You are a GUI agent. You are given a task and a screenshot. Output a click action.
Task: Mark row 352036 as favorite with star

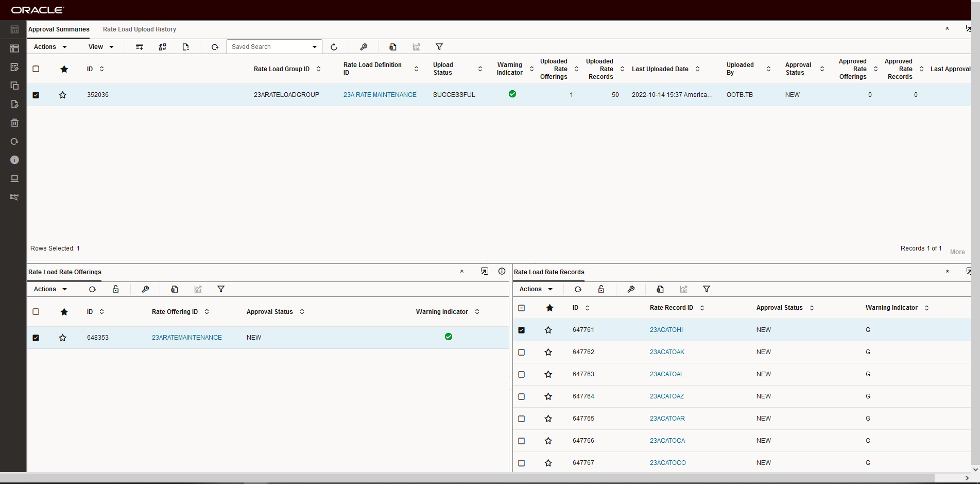click(x=63, y=95)
